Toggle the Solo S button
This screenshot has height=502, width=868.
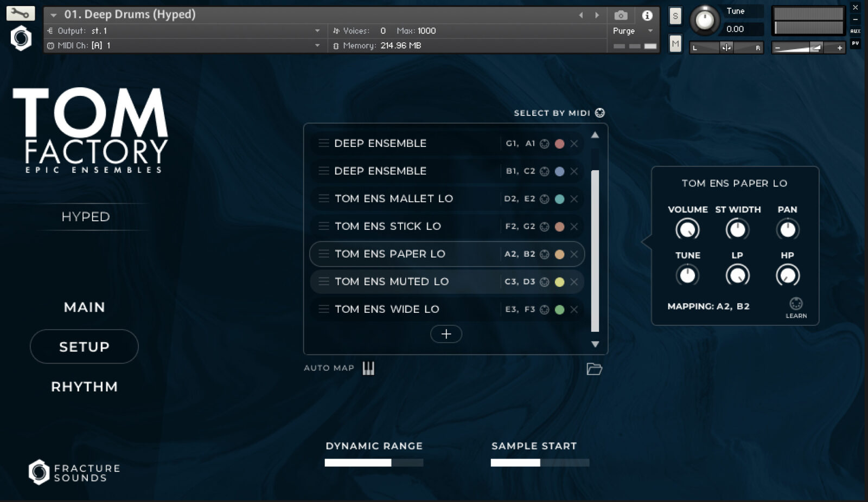[675, 16]
